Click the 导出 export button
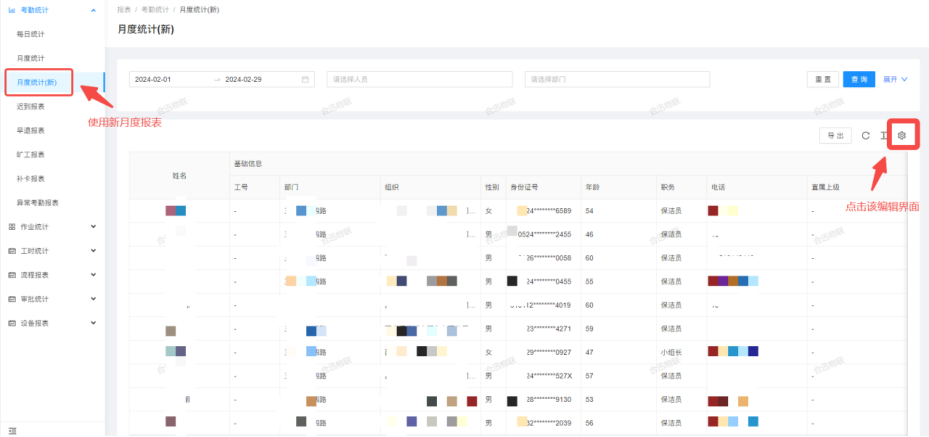Viewport: 929px width, 437px height. [x=835, y=136]
